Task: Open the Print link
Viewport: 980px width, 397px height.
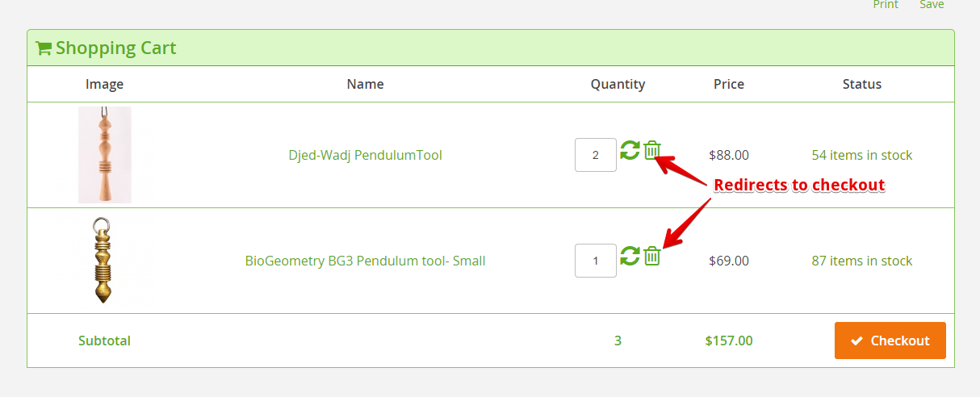Action: (x=886, y=5)
